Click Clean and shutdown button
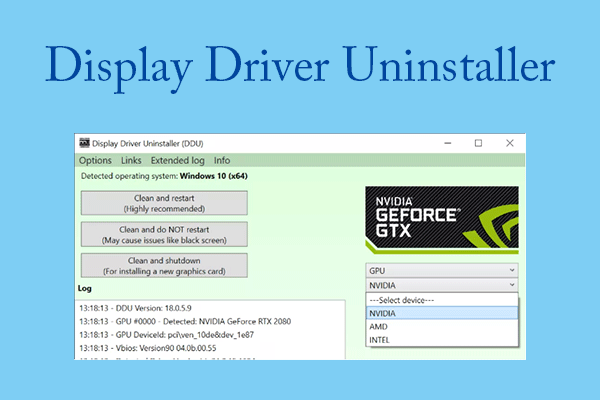Image resolution: width=600 pixels, height=400 pixels. click(164, 266)
